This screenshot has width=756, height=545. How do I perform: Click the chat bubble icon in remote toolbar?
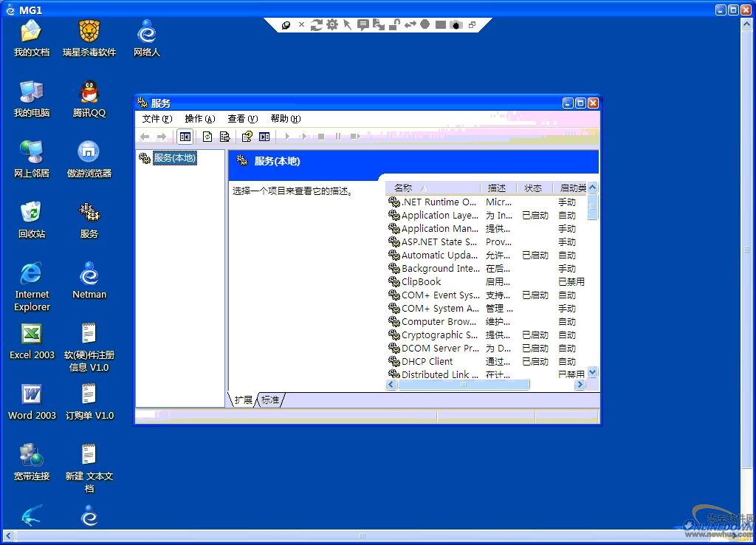pyautogui.click(x=362, y=25)
